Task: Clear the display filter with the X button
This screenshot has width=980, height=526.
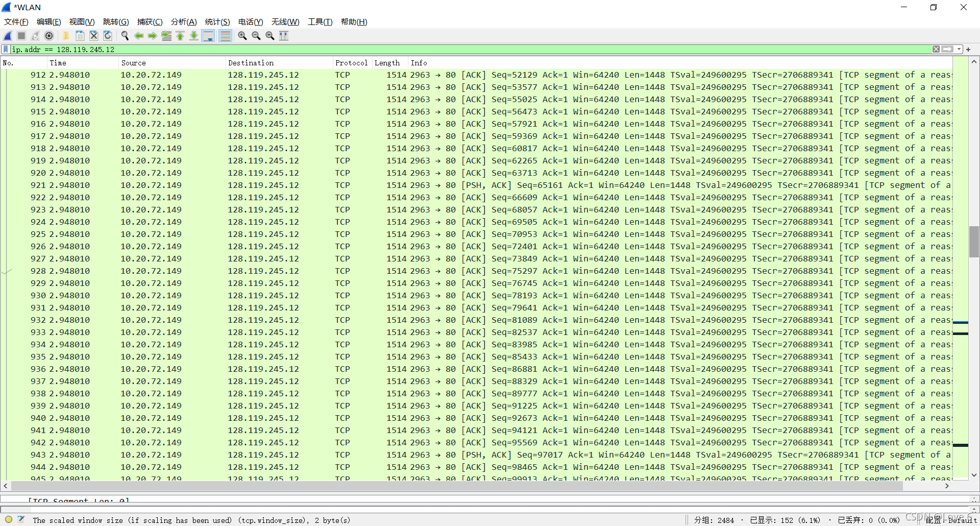Action: pos(936,50)
